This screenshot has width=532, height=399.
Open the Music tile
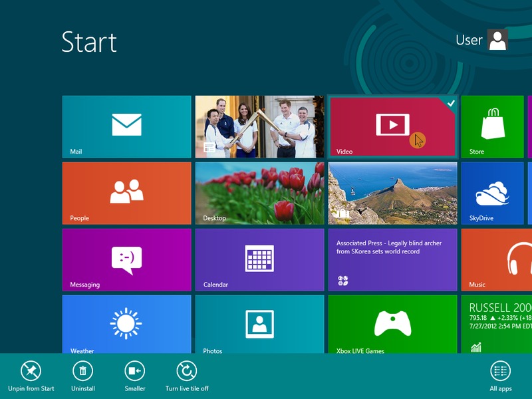(x=496, y=259)
